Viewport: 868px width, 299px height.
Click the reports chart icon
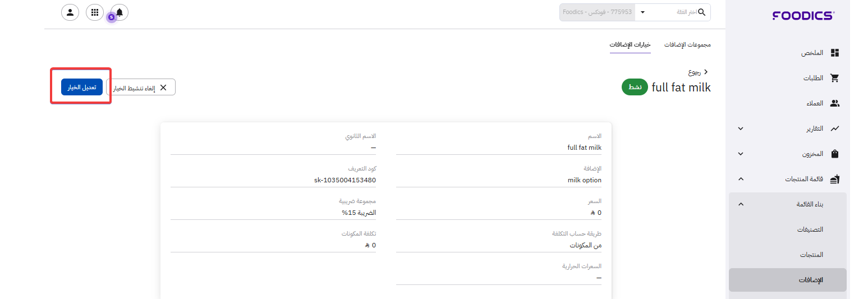point(834,128)
